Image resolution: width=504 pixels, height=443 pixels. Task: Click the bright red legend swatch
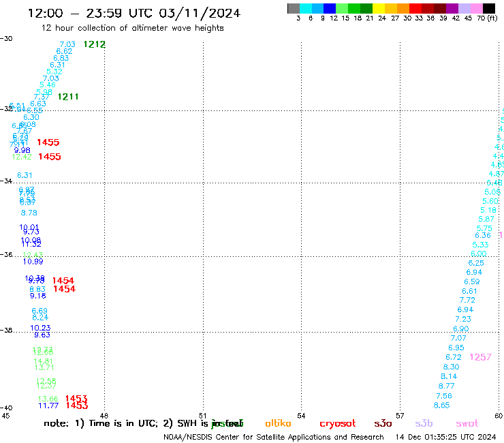[415, 9]
